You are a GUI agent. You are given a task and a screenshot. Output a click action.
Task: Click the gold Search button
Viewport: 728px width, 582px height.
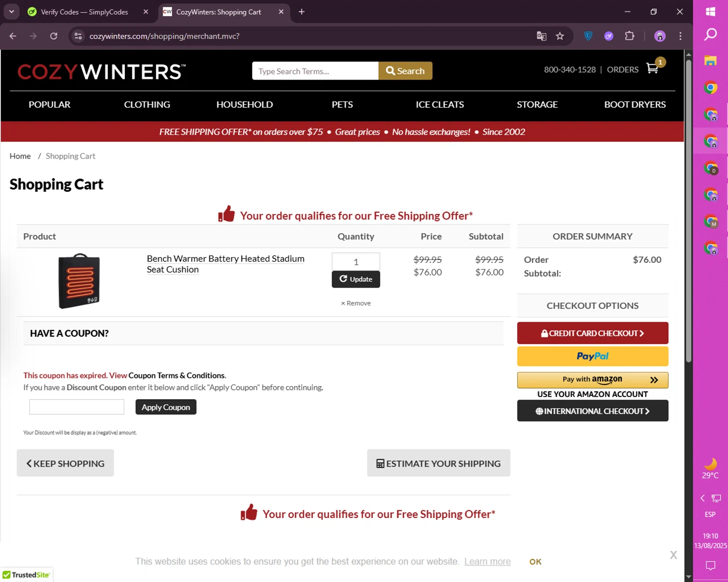[x=405, y=71]
